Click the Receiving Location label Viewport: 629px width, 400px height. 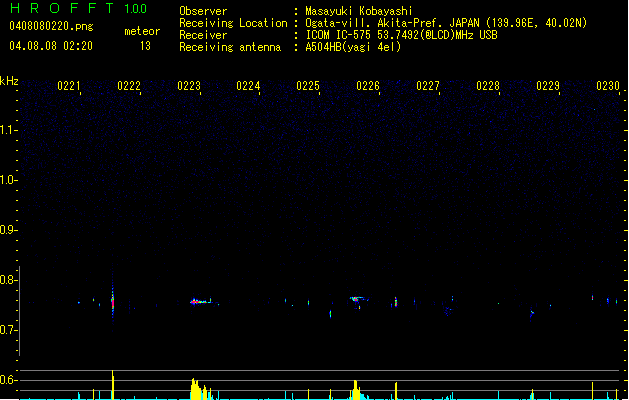(233, 23)
